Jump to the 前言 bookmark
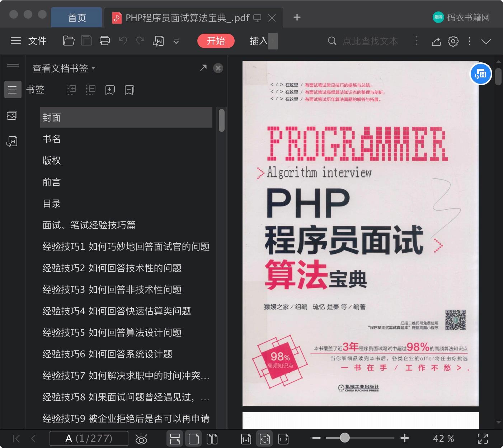The height and width of the screenshot is (448, 503). point(52,182)
